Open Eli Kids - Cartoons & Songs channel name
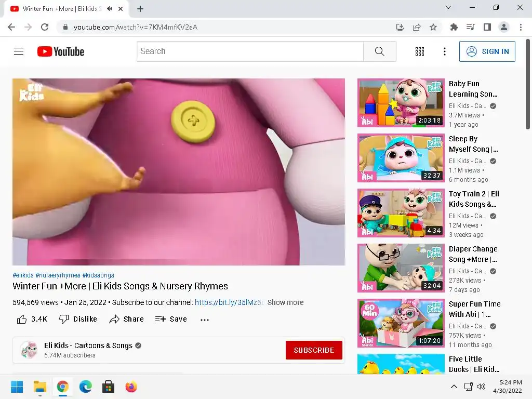 point(88,345)
